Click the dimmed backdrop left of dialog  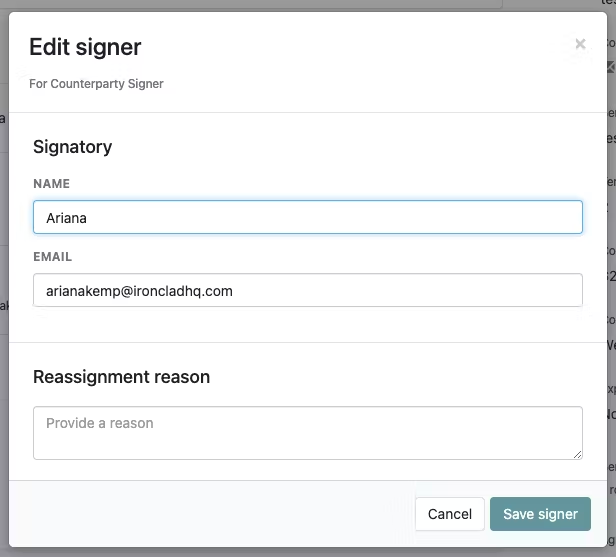pyautogui.click(x=4, y=275)
